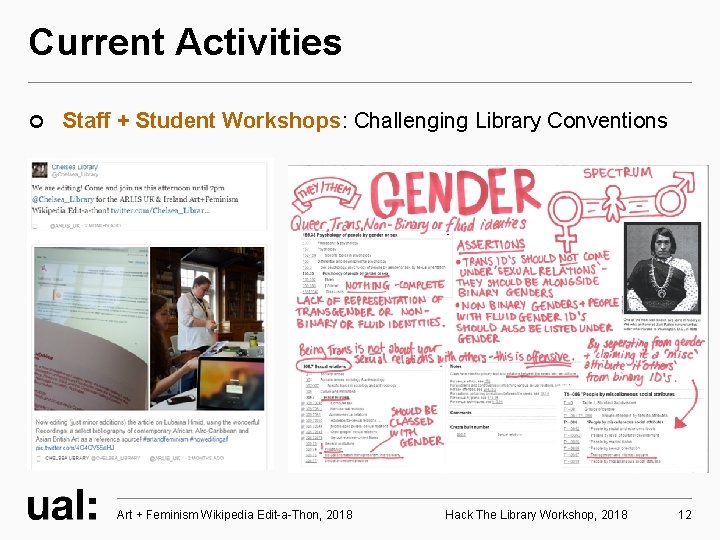
Task: Click the large red 'GENDER' heading
Action: click(x=455, y=192)
